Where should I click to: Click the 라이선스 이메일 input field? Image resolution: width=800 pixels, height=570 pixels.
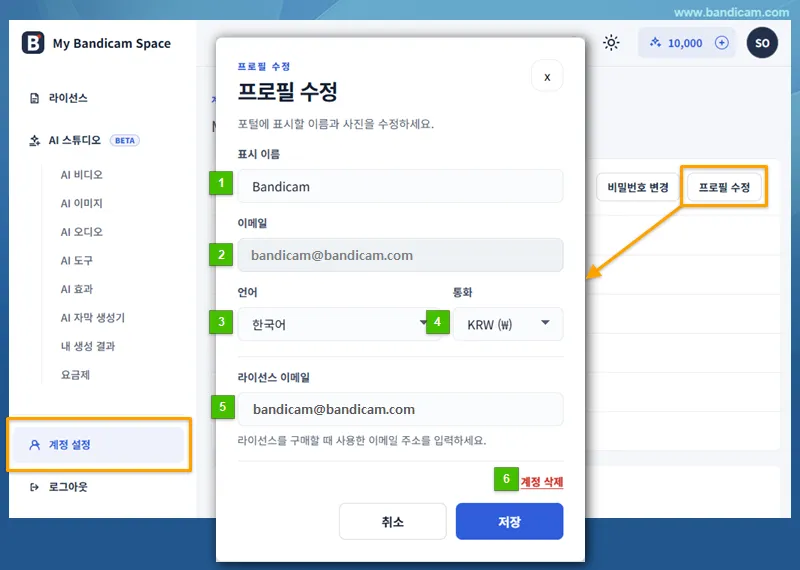point(401,409)
